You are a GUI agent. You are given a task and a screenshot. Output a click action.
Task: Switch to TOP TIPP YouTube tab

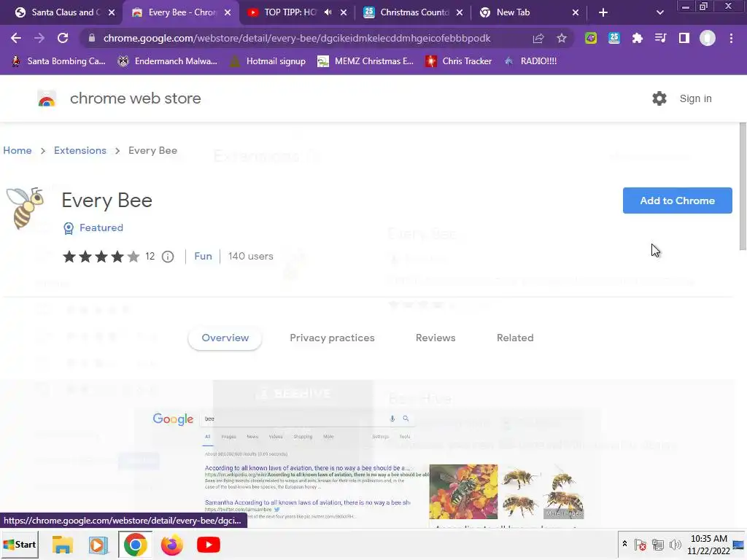coord(290,12)
